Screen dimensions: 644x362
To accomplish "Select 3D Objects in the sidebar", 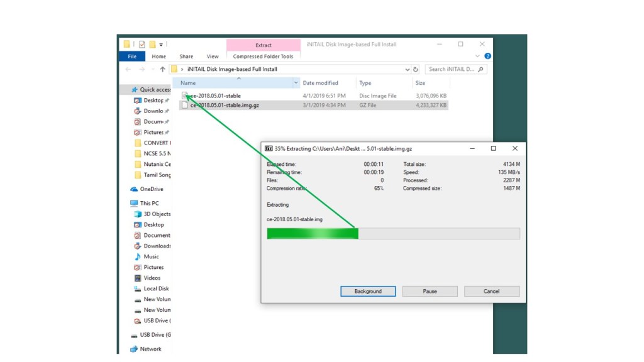I will tap(157, 214).
